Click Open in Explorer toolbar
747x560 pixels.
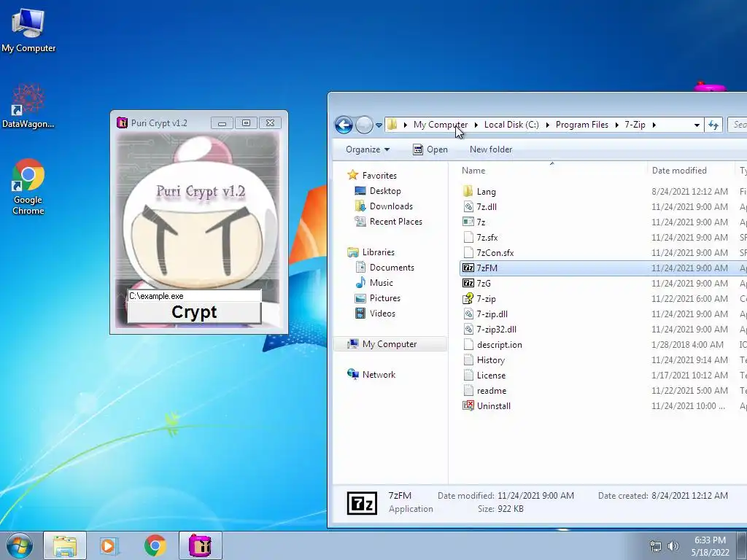pos(430,149)
